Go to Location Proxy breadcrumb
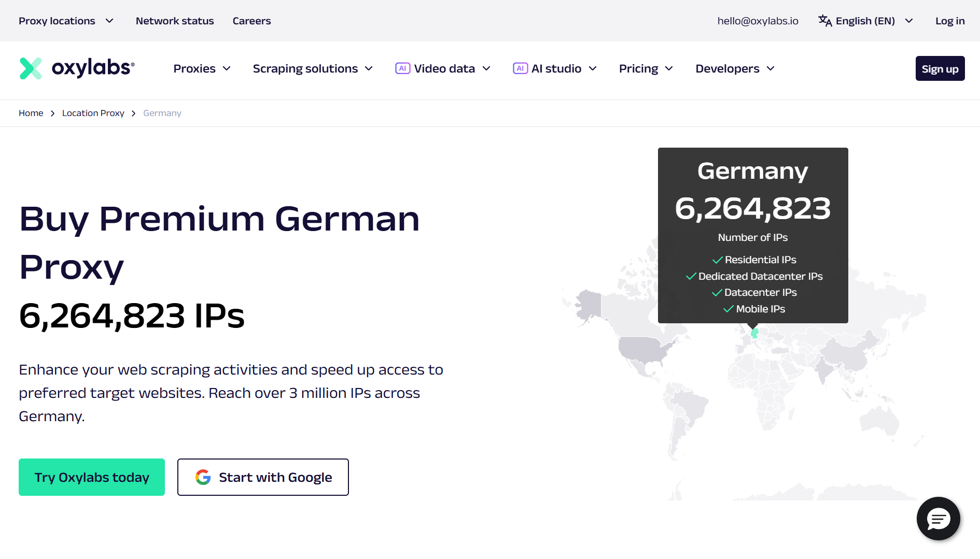Screen dimensions: 980x559 (x=93, y=113)
